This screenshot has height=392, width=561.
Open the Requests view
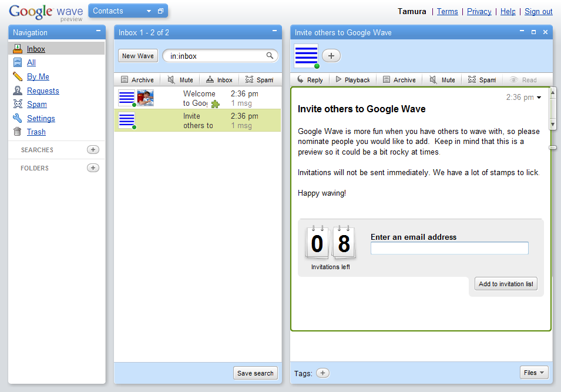click(43, 91)
